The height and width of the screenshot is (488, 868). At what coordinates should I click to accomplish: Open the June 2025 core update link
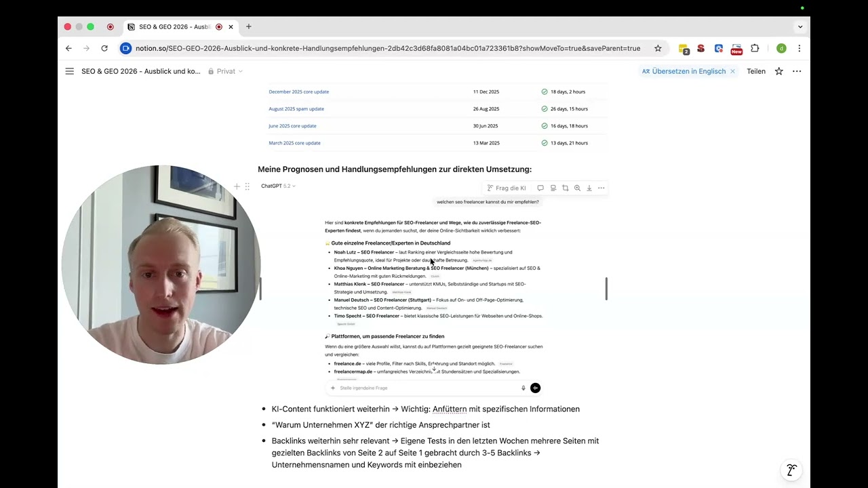coord(292,125)
